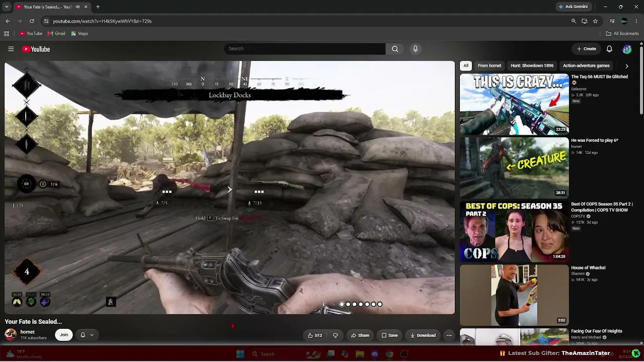644x362 pixels.
Task: Click the YouTube search magnifier button
Action: (395, 49)
